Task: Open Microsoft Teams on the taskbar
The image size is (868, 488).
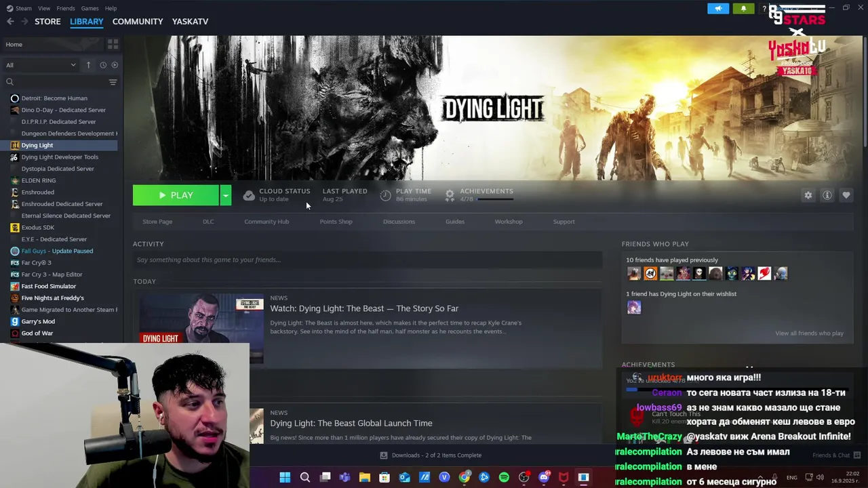Action: click(x=344, y=477)
